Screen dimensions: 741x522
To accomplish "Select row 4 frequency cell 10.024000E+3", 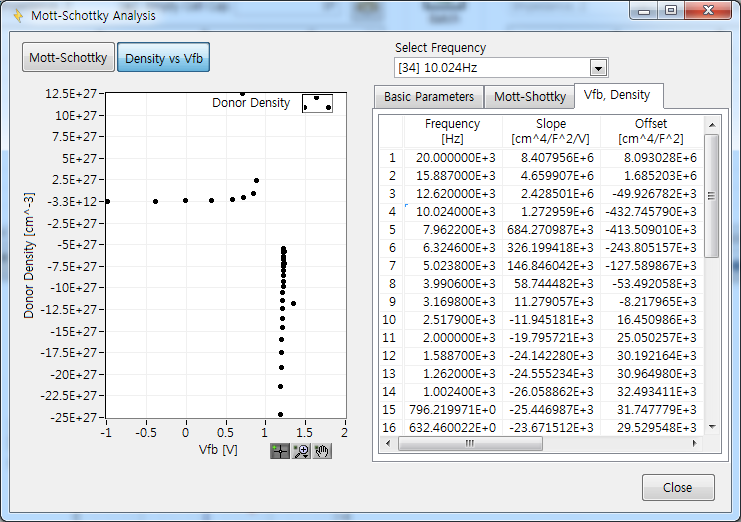I will (452, 211).
